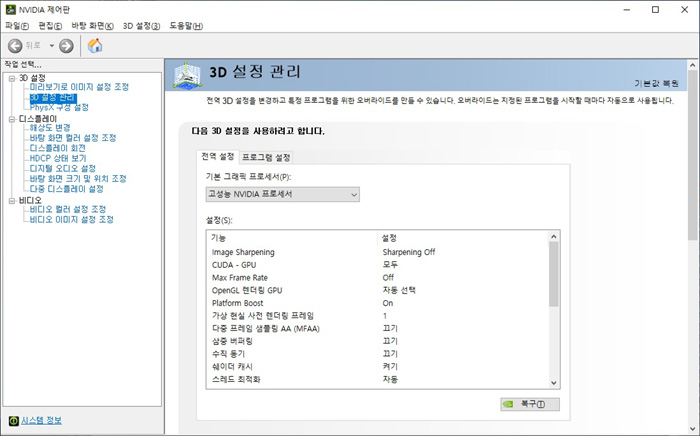Open the 기본 그래픽 프로세서 dropdown
Viewport: 700px width, 436px height.
tap(283, 195)
